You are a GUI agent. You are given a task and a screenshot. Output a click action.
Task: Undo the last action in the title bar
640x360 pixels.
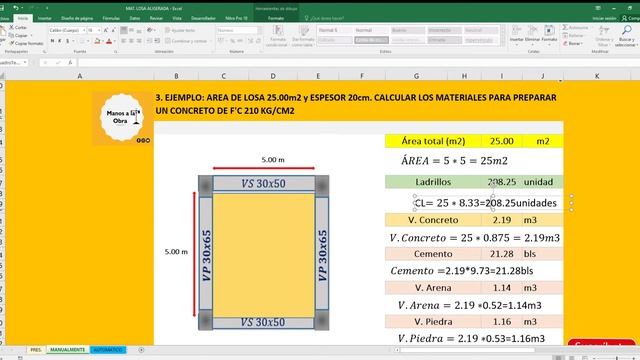click(16, 8)
